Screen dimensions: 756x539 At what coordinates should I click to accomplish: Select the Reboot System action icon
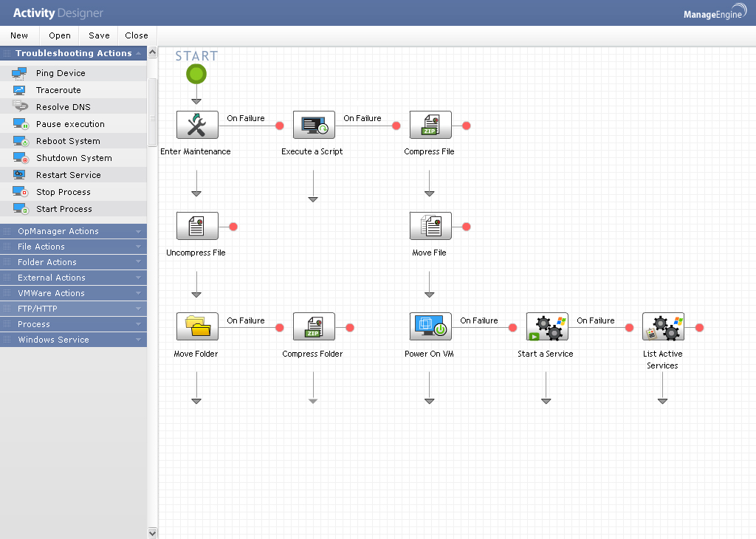(x=21, y=141)
